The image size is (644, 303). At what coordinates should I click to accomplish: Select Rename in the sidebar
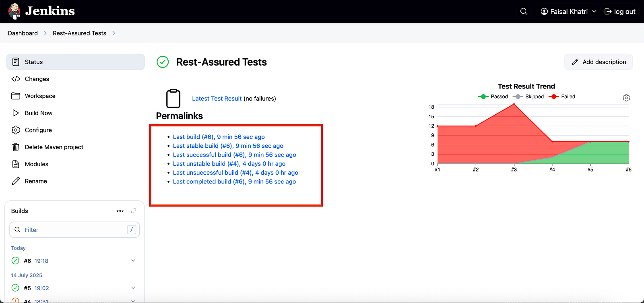[x=76, y=181]
